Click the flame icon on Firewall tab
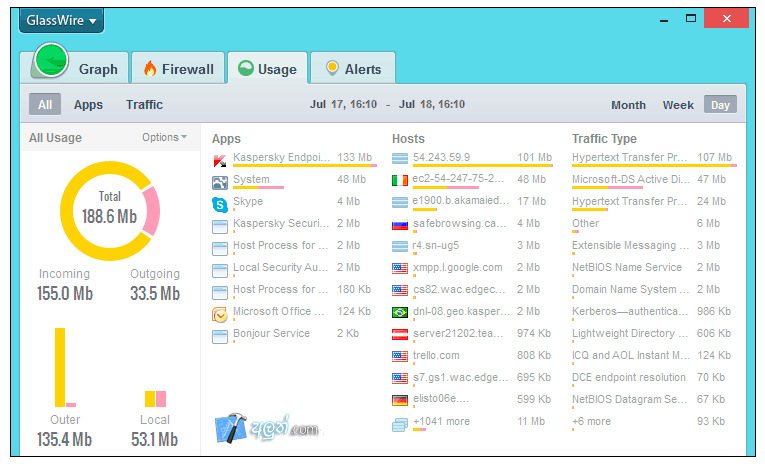765x464 pixels. (x=150, y=69)
